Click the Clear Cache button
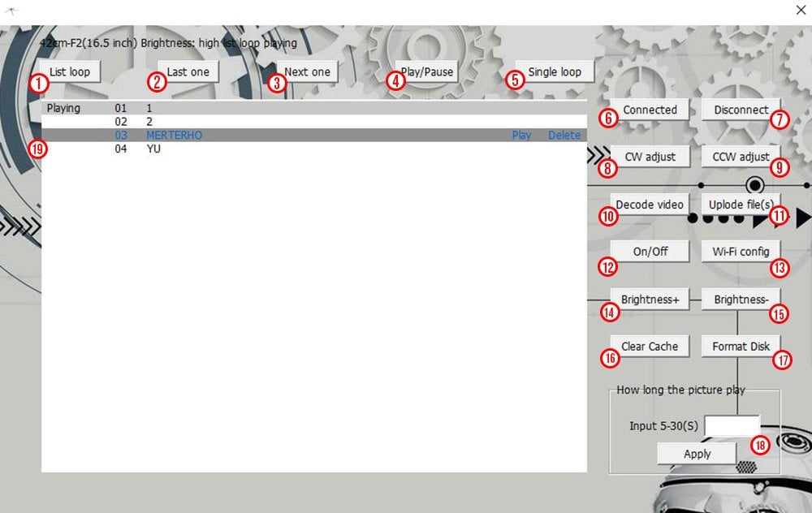 click(650, 347)
